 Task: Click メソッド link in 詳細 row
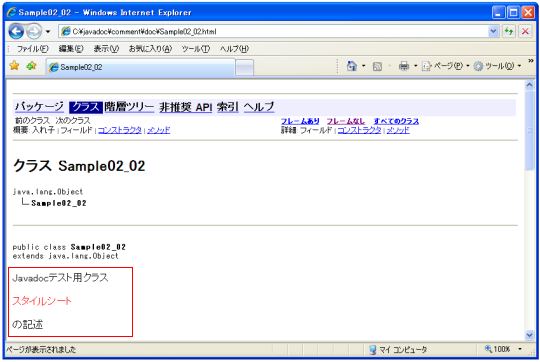[x=398, y=130]
